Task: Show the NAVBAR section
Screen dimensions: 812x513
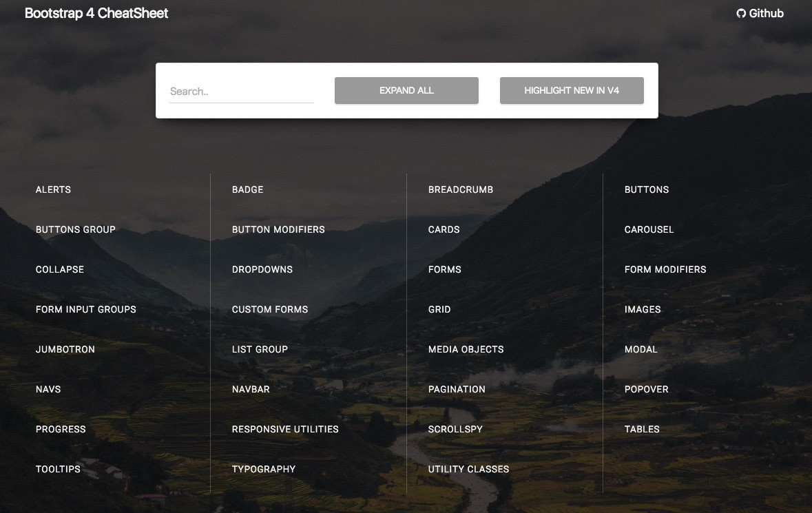Action: point(251,389)
